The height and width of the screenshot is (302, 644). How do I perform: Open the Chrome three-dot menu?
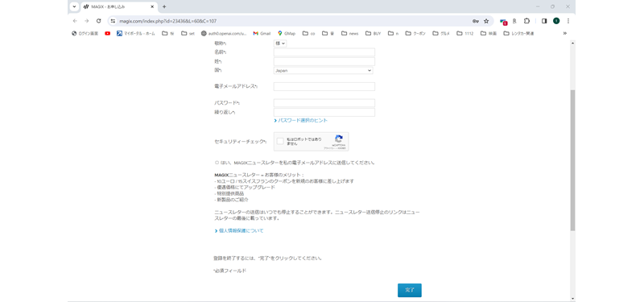tap(568, 21)
